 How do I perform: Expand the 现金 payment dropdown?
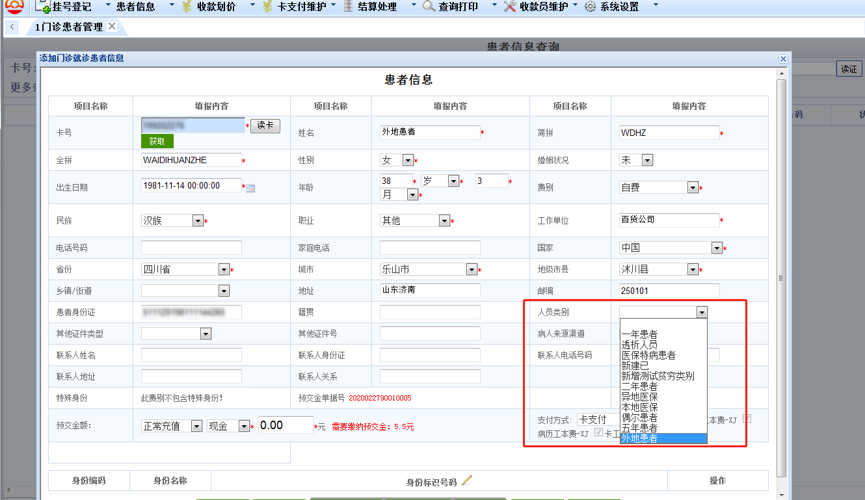coord(244,426)
